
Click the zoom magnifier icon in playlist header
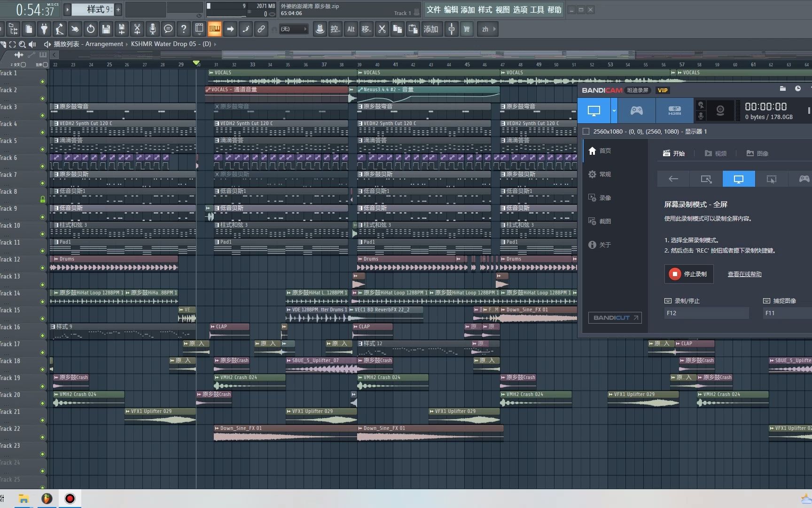22,44
